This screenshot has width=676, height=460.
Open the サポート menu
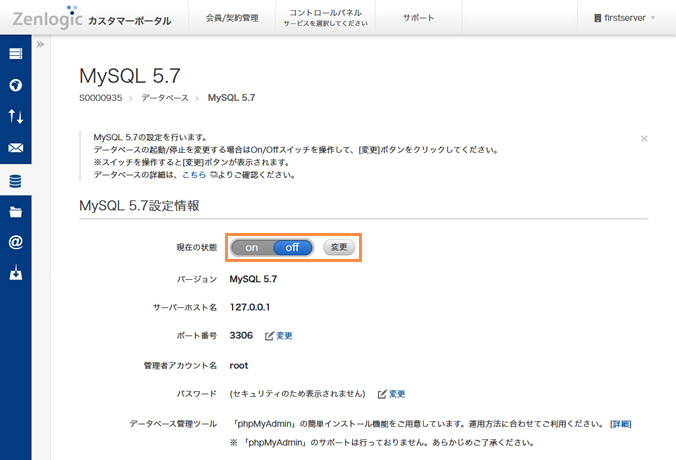coord(418,18)
